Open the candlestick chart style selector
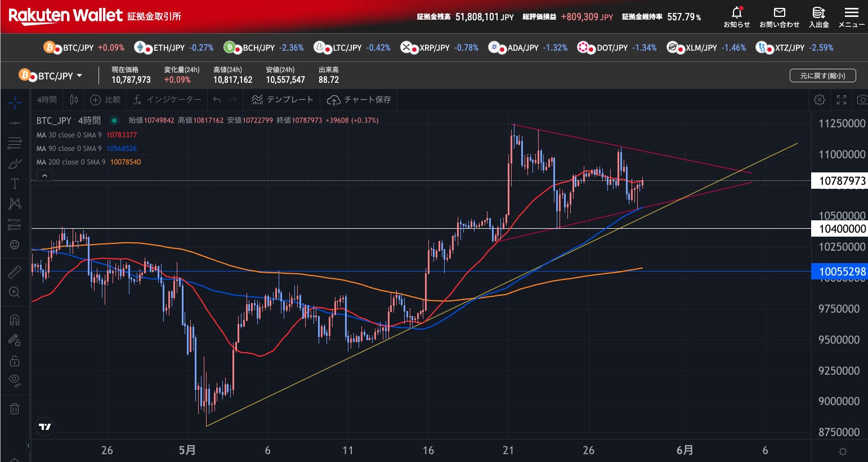The image size is (868, 462). point(74,100)
